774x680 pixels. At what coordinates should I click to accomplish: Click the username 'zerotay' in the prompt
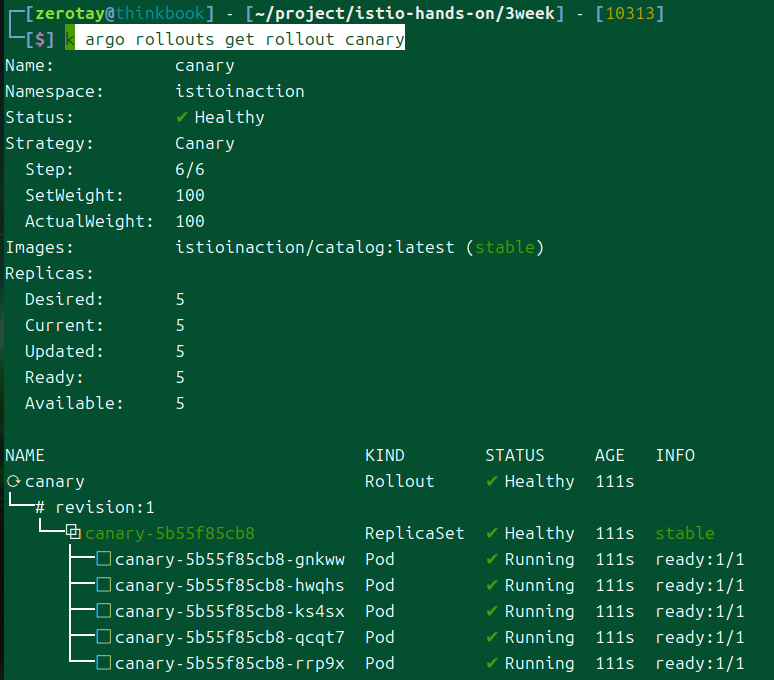pyautogui.click(x=70, y=13)
